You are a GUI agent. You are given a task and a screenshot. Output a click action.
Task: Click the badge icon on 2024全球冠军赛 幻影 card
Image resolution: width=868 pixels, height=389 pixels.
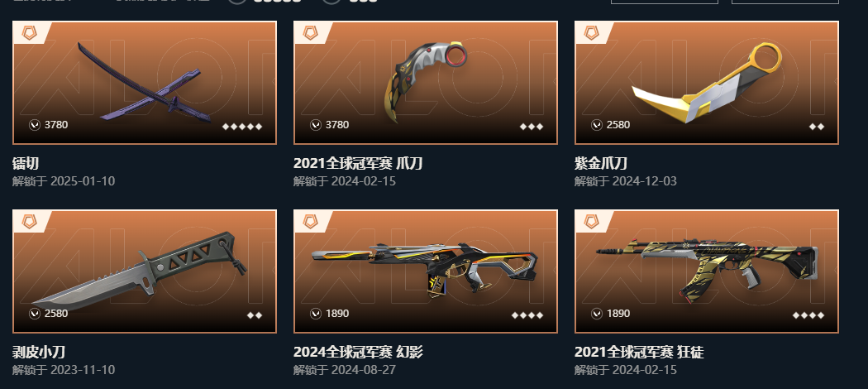(310, 222)
